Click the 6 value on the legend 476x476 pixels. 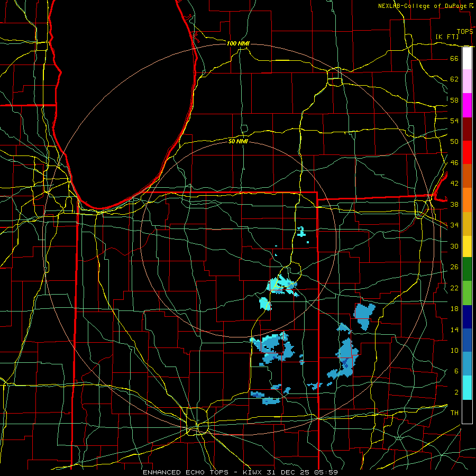[456, 371]
